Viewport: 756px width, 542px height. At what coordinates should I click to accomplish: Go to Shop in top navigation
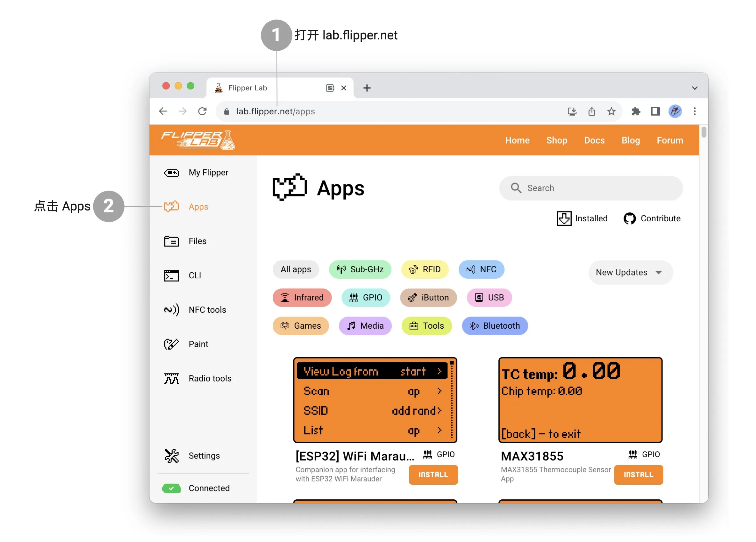557,140
